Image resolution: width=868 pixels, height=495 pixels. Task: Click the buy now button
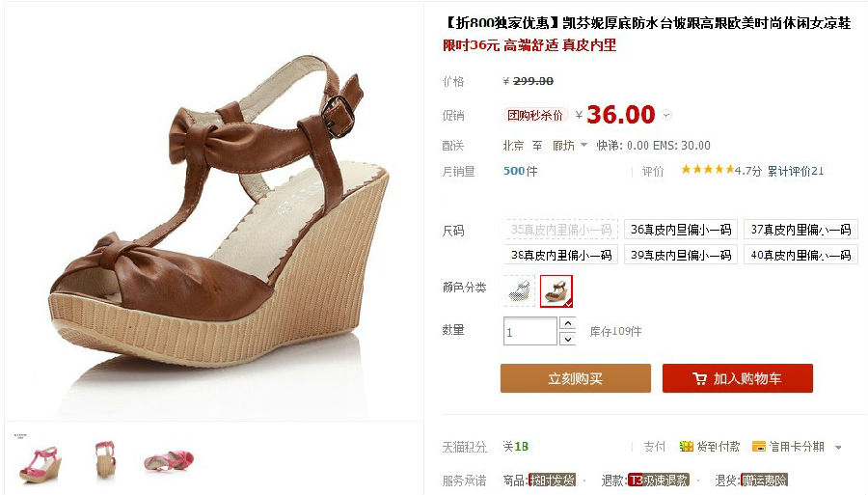[576, 378]
